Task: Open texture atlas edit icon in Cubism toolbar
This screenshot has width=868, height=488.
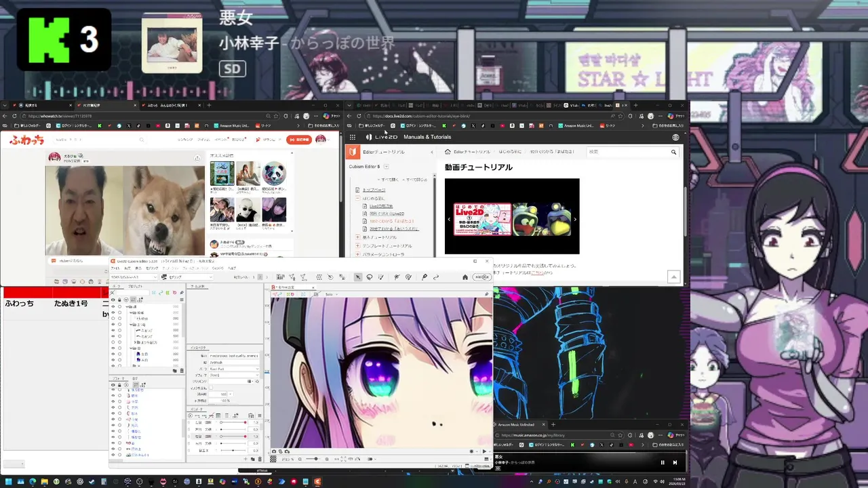Action: 281,277
